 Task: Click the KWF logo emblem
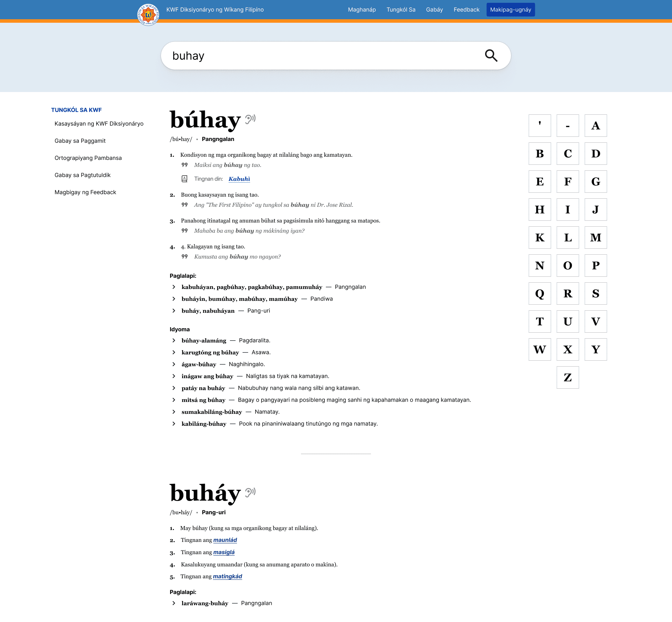click(148, 15)
